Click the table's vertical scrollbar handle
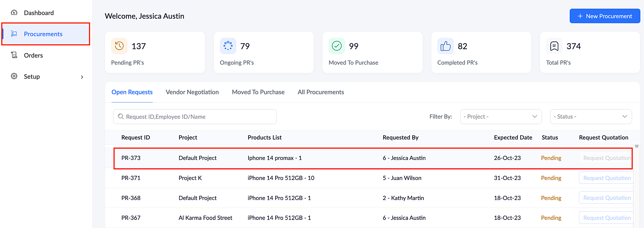 [637, 146]
